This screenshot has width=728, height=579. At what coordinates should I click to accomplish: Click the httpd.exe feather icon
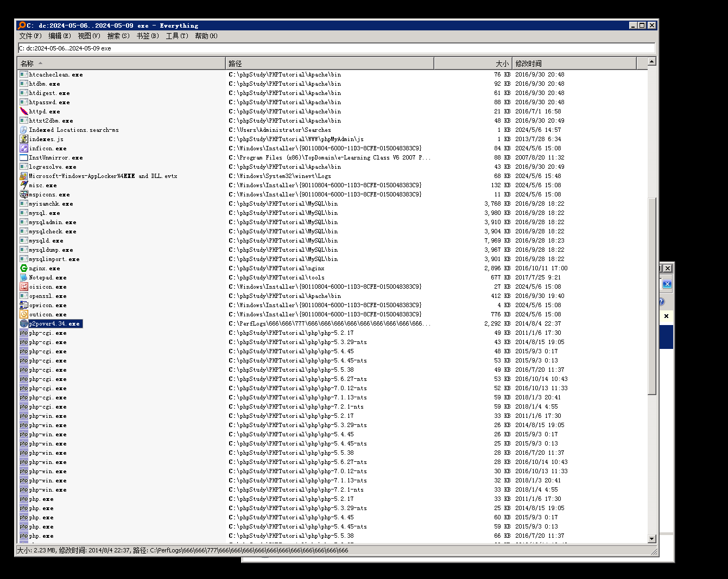pyautogui.click(x=24, y=111)
